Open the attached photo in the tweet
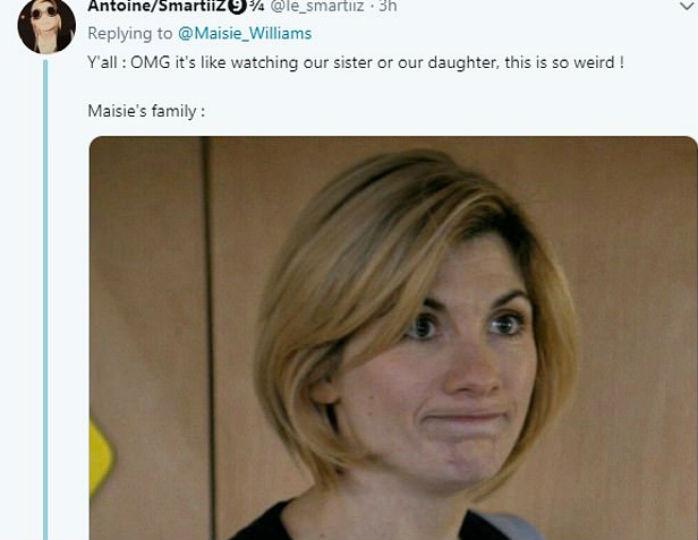The image size is (698, 540). pyautogui.click(x=394, y=338)
